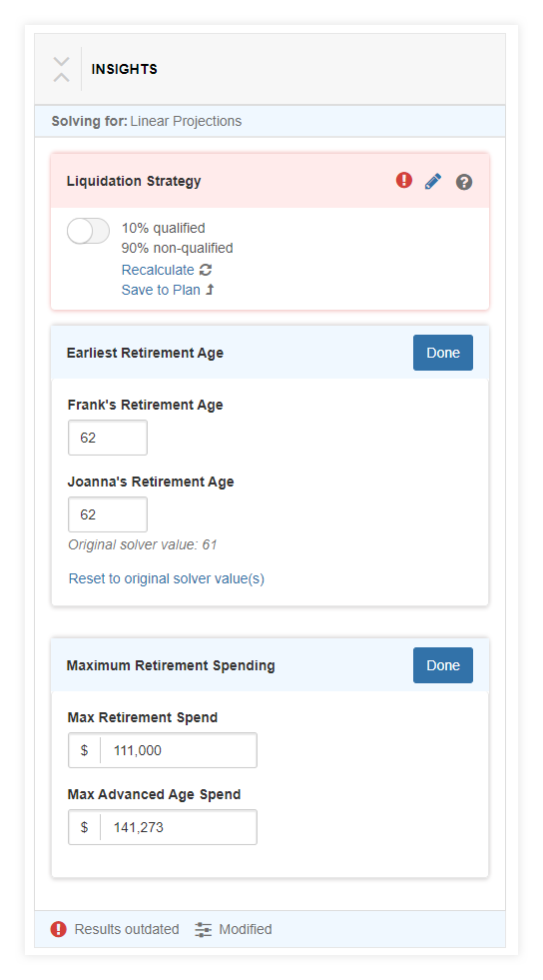543x980 pixels.
Task: Click the Recalculate link
Action: (x=158, y=270)
